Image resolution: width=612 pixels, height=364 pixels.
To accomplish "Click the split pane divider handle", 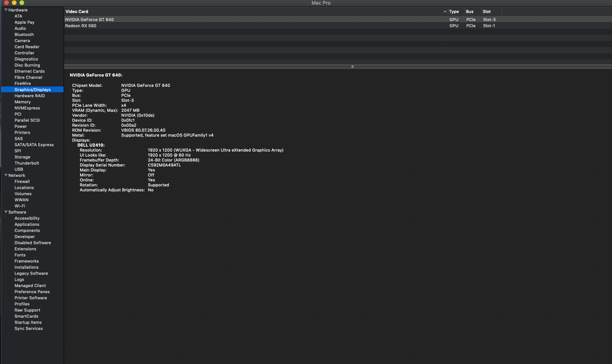I will tap(353, 67).
